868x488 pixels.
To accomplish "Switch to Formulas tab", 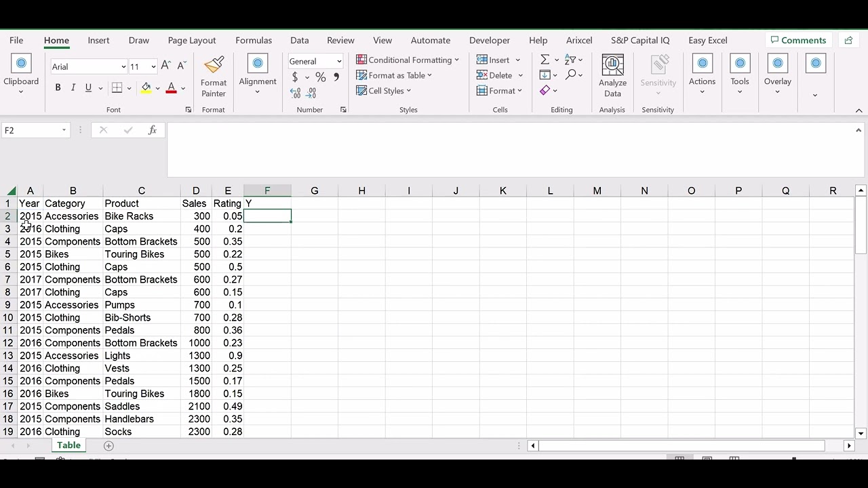I will 254,40.
